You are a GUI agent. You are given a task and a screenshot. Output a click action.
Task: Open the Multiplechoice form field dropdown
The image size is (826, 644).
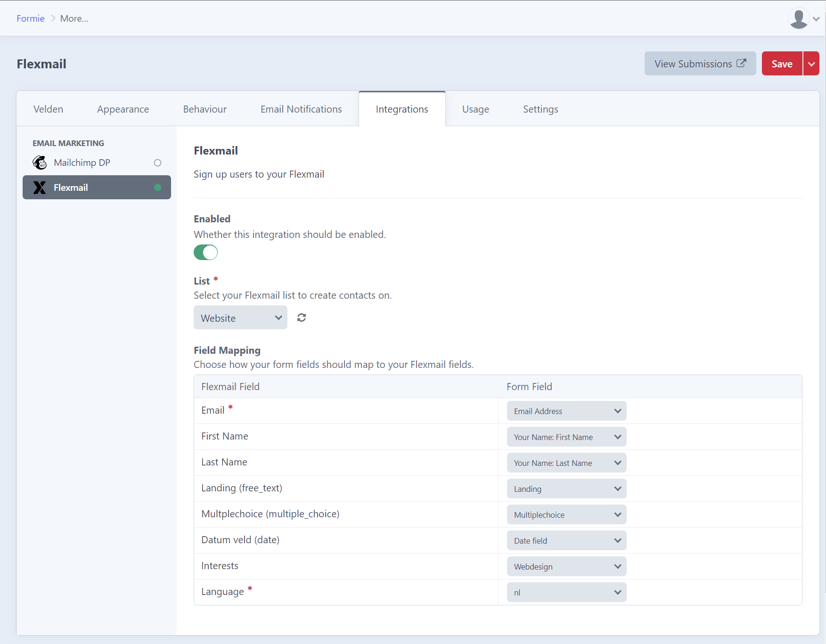[x=566, y=514]
